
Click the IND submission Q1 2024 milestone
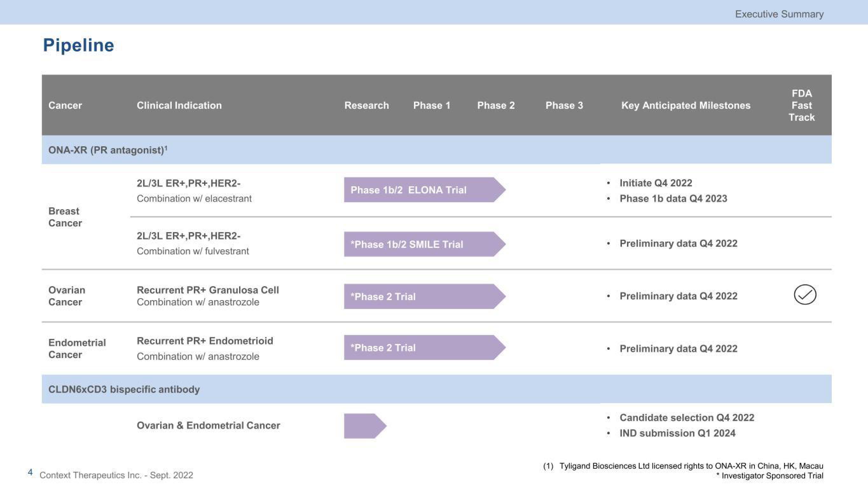click(677, 433)
